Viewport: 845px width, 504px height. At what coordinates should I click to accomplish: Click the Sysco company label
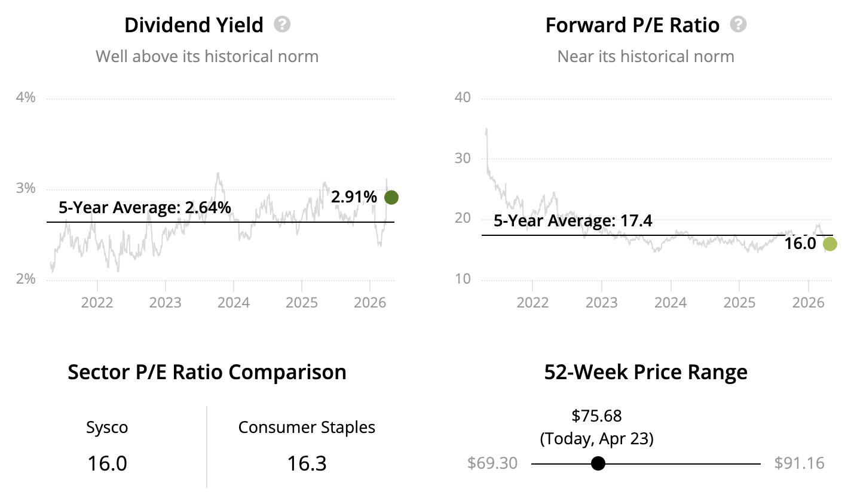pyautogui.click(x=107, y=428)
